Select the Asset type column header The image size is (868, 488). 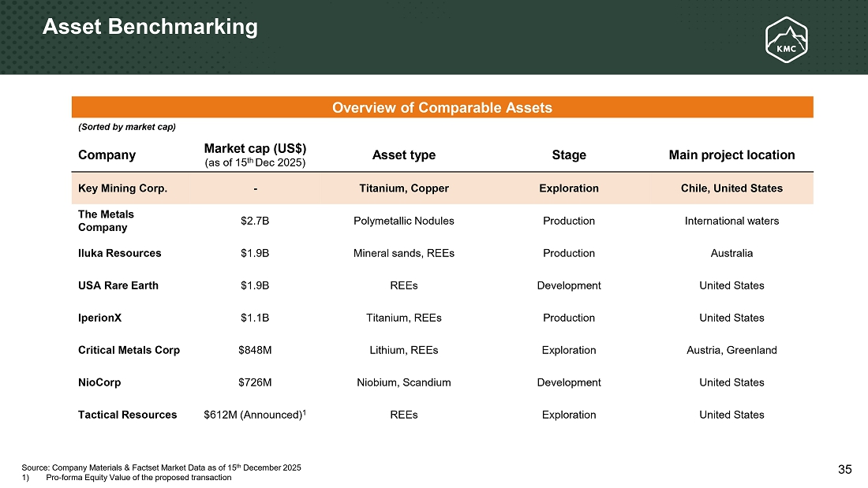pos(403,155)
